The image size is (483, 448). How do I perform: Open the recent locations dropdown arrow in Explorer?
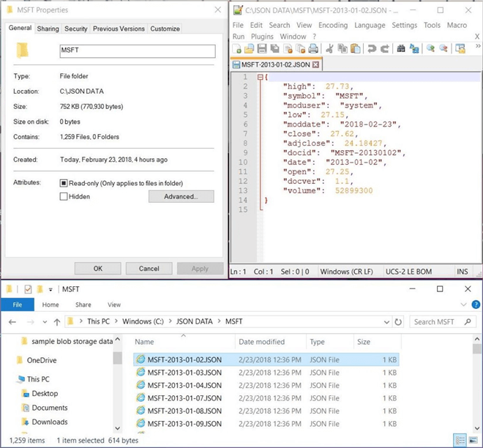(x=45, y=322)
